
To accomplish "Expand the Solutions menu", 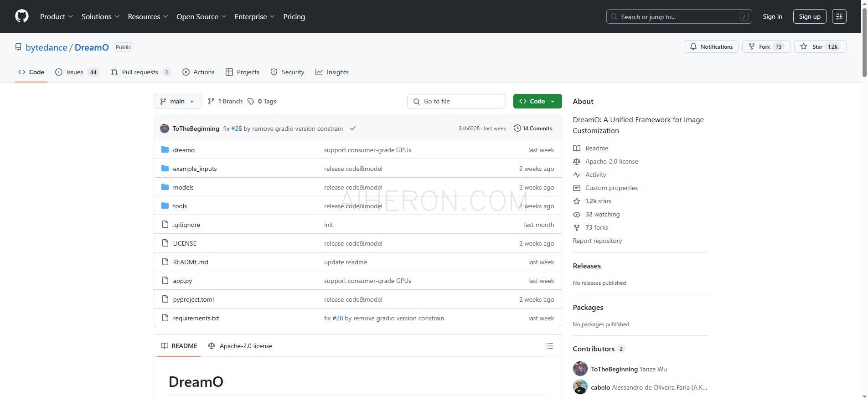I will point(100,16).
